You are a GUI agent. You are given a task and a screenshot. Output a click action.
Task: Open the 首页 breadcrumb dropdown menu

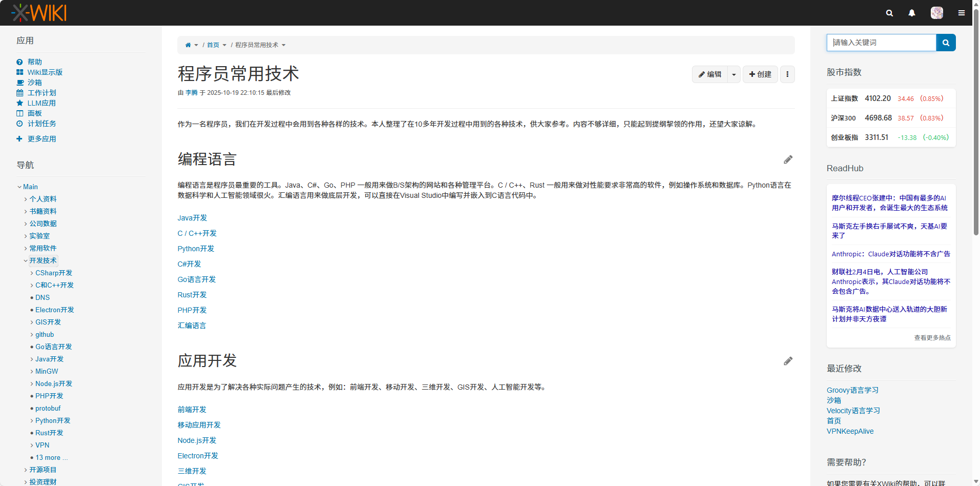224,45
